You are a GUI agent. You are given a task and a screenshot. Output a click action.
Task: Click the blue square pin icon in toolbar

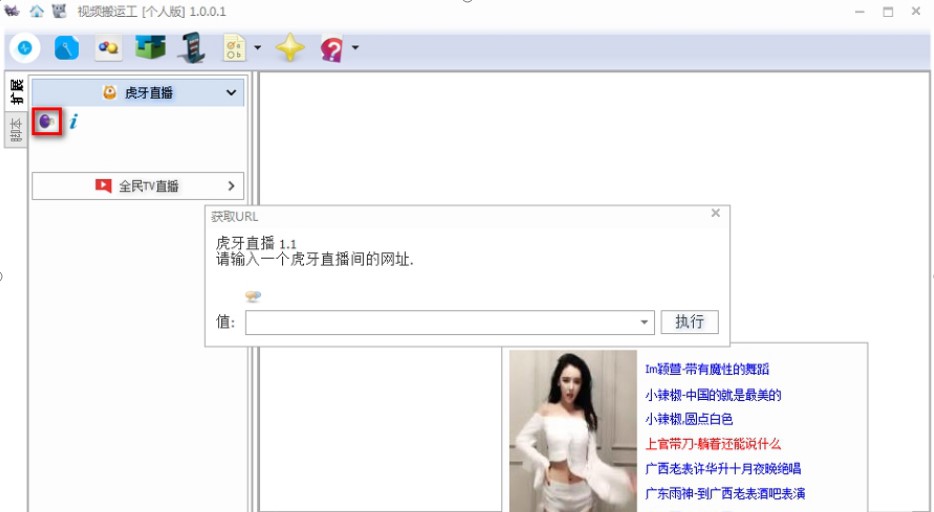coord(66,48)
